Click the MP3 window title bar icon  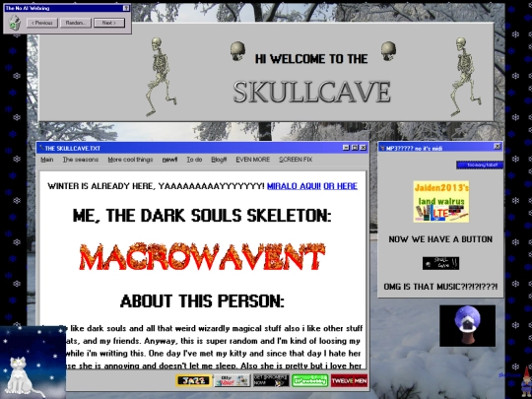tap(382, 148)
